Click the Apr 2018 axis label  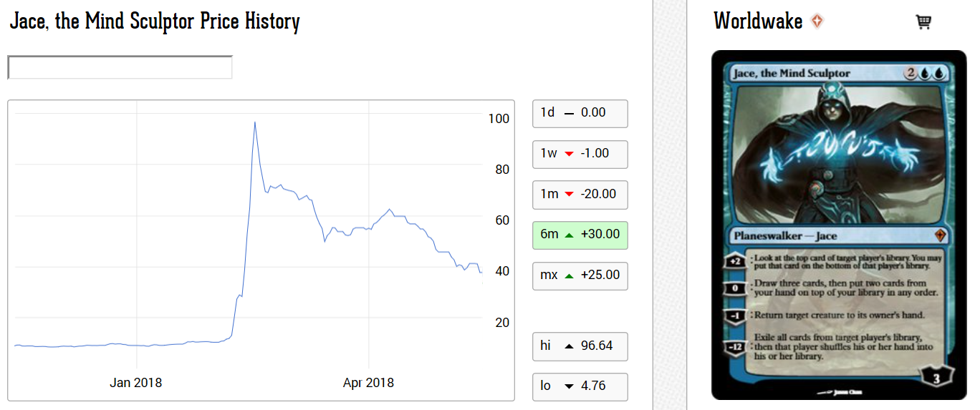pyautogui.click(x=368, y=383)
